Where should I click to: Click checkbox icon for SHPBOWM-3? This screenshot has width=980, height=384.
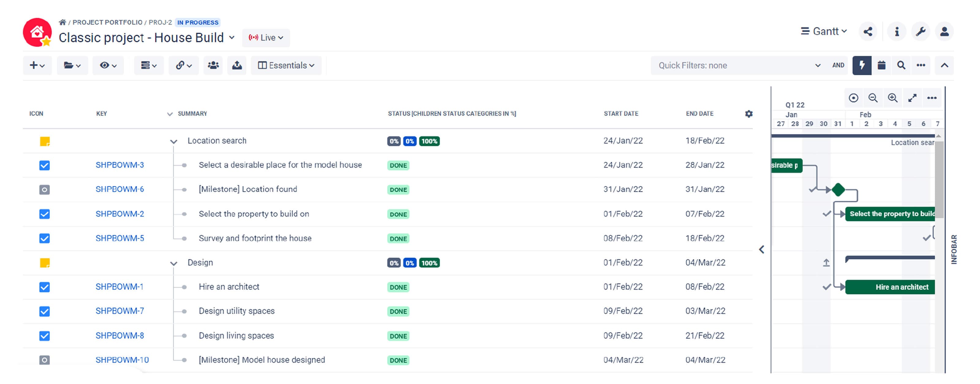click(44, 166)
